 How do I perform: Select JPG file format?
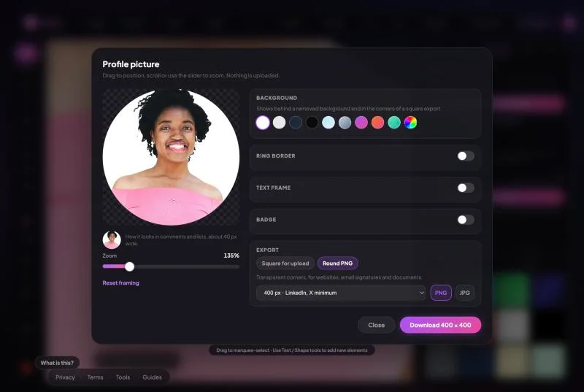[464, 293]
